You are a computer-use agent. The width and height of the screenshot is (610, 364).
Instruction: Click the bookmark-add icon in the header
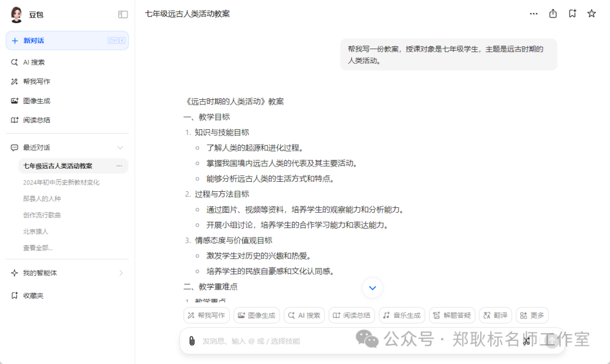(x=572, y=14)
